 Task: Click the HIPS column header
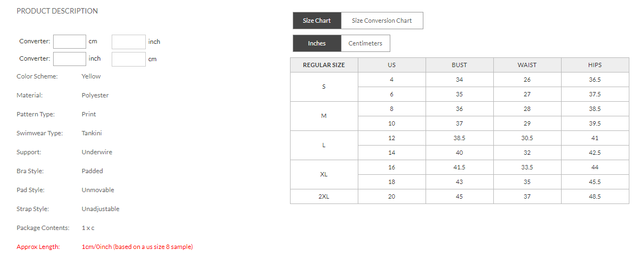tap(595, 65)
